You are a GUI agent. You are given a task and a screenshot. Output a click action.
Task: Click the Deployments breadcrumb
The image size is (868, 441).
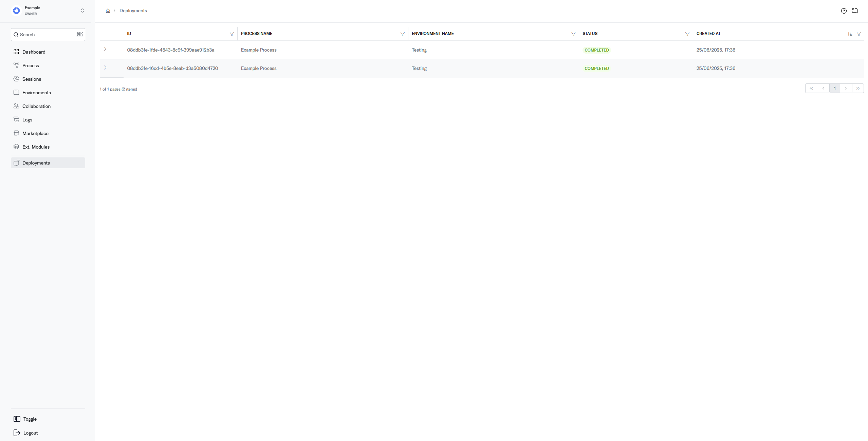(133, 11)
